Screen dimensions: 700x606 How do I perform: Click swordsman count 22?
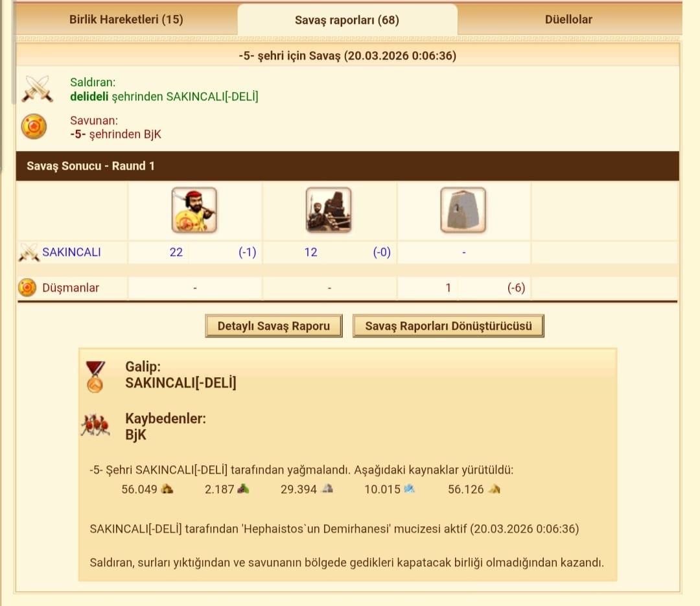pos(176,252)
